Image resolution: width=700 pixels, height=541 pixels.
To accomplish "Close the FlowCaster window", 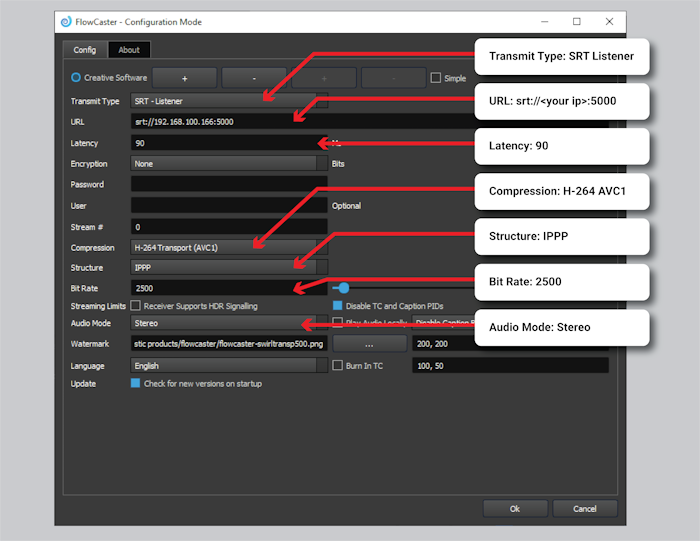I will click(609, 22).
